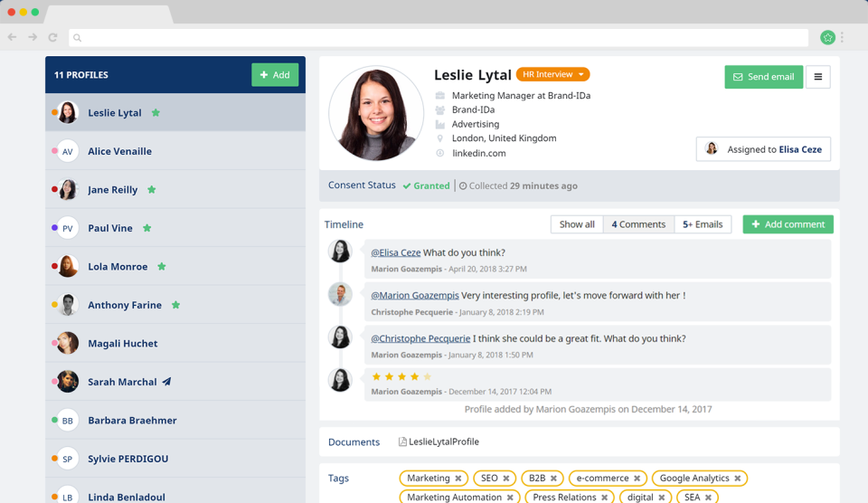Select Alice Venaille profile in list

coord(175,151)
